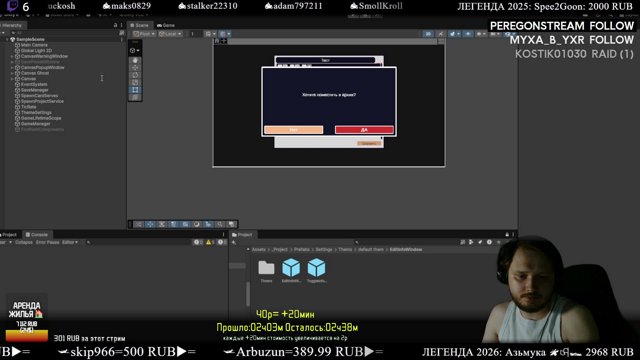The image size is (640, 360).
Task: Go to Prefabs in the breadcrumb
Action: (x=302, y=249)
